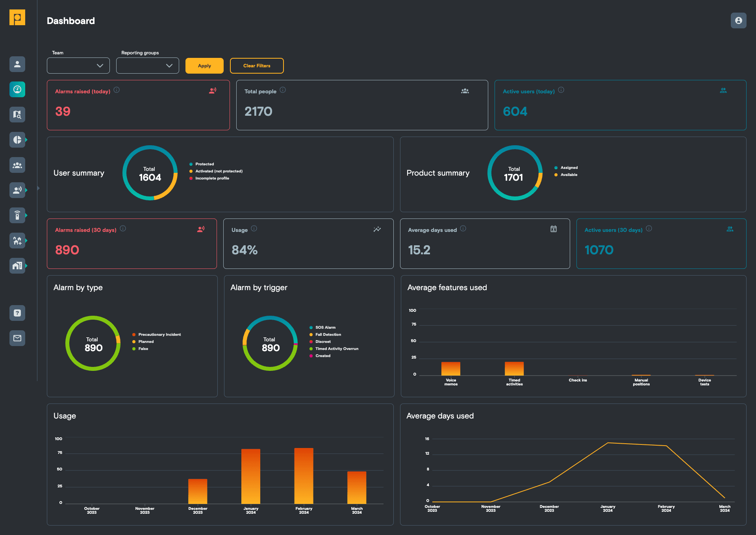The width and height of the screenshot is (756, 535).
Task: Toggle Protected legend item in User summary
Action: click(x=204, y=164)
